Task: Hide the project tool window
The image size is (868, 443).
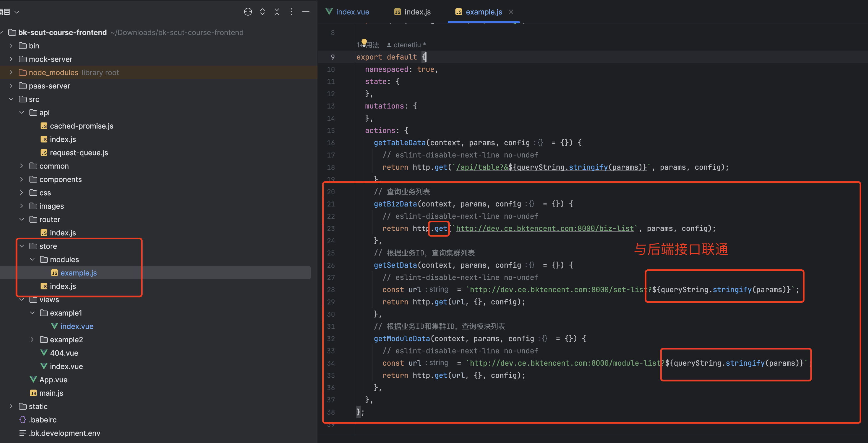Action: point(306,12)
